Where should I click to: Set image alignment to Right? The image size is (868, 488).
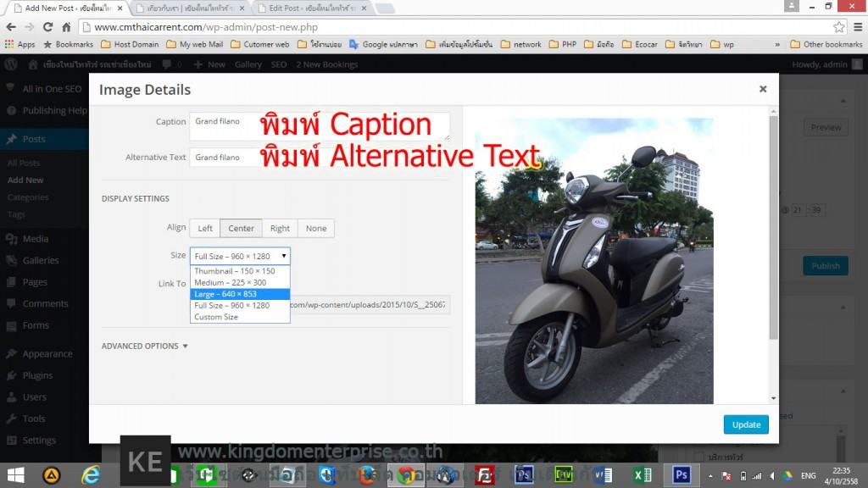point(280,228)
